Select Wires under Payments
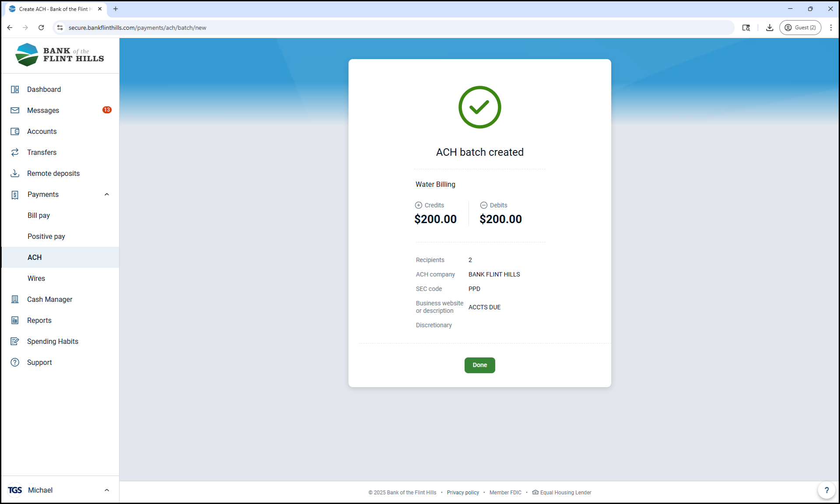840x504 pixels. (x=36, y=278)
